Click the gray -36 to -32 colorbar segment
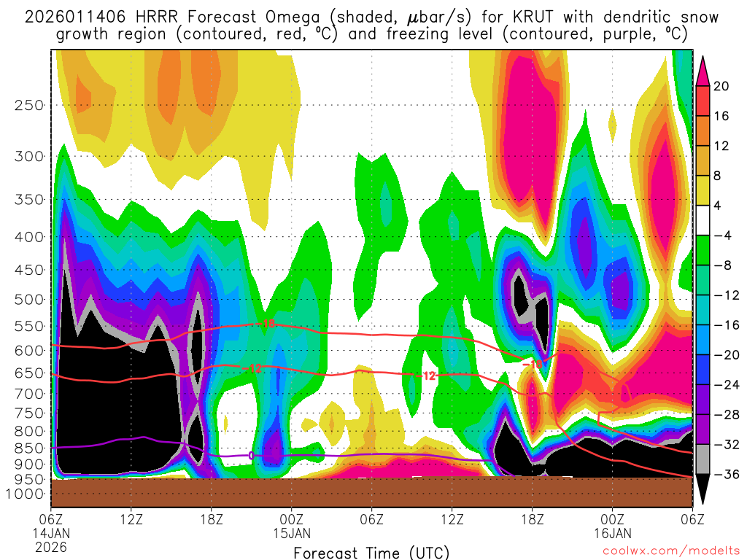747x560 pixels. click(703, 459)
